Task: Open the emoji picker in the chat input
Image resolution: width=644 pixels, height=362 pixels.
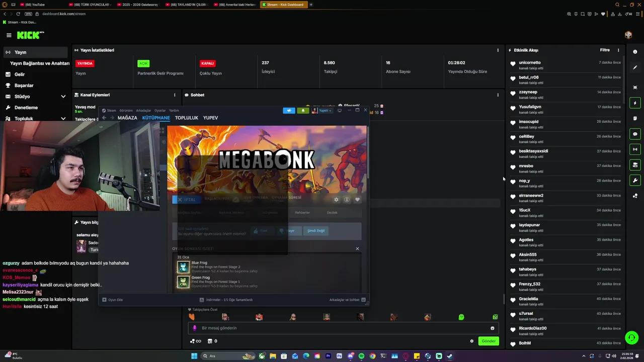Action: 493,328
